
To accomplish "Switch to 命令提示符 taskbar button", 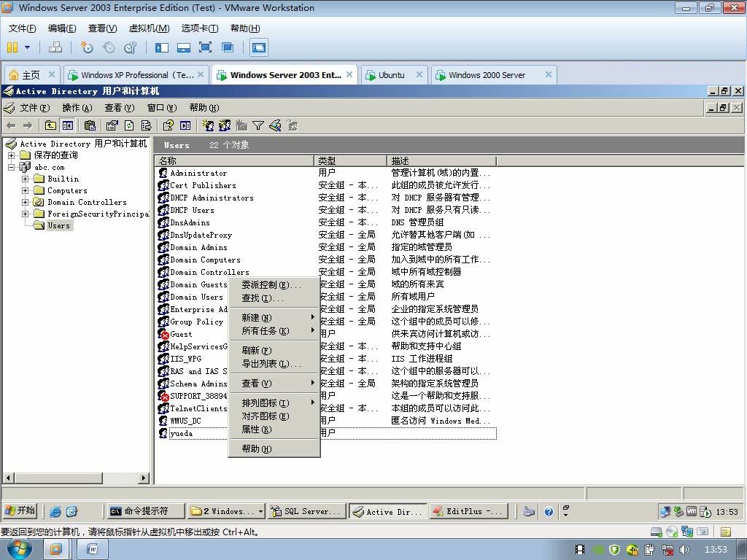I will click(x=145, y=511).
